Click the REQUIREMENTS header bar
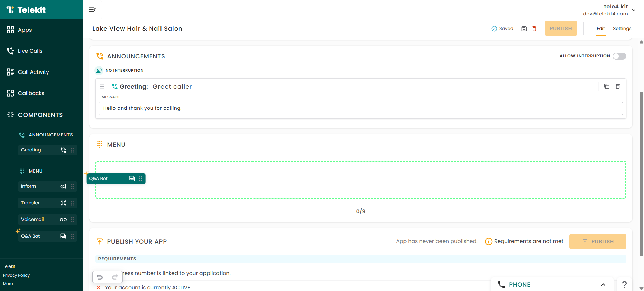The width and height of the screenshot is (644, 291). tap(361, 259)
